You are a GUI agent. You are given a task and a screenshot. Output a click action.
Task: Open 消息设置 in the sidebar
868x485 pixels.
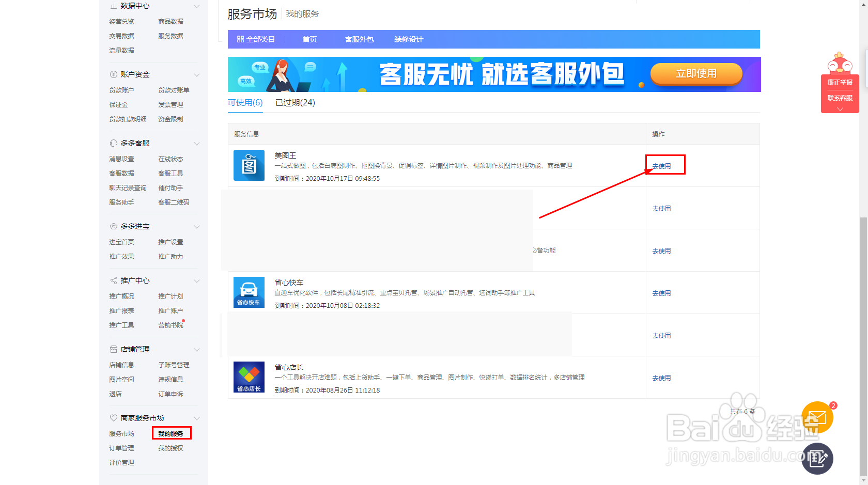(121, 159)
